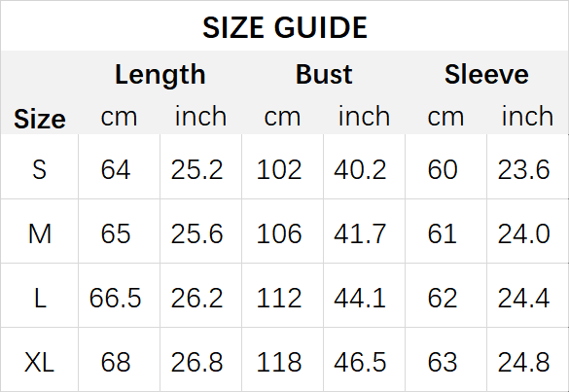Click the Size header cell

tap(40, 119)
